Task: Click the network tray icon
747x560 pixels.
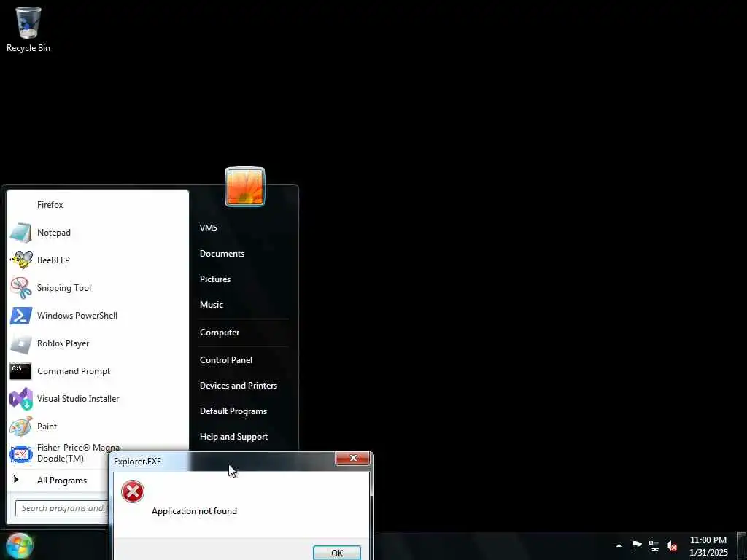Action: (x=654, y=546)
